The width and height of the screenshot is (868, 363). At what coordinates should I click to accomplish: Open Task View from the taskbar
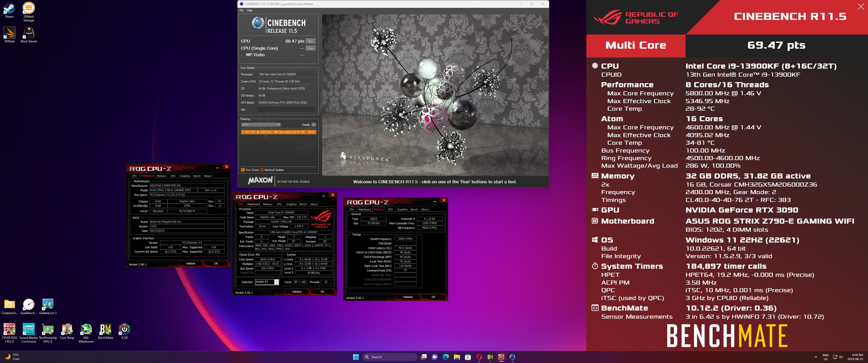pyautogui.click(x=424, y=357)
